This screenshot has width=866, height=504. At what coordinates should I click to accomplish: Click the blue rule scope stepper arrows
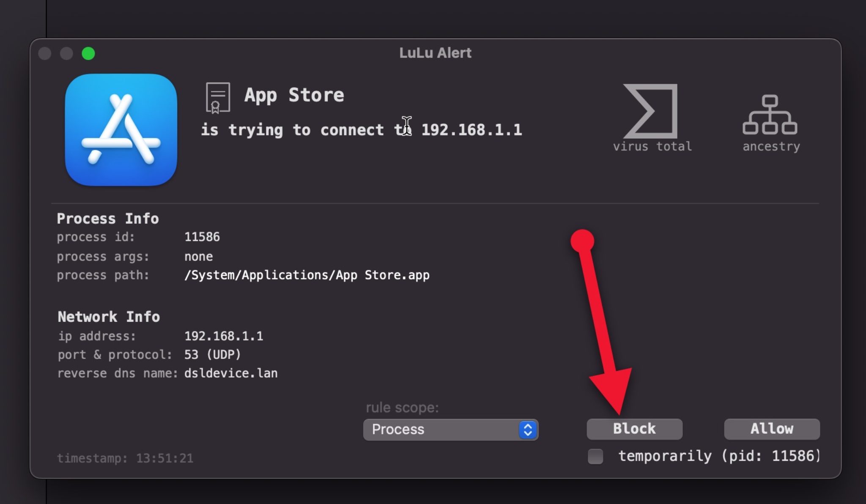(528, 430)
